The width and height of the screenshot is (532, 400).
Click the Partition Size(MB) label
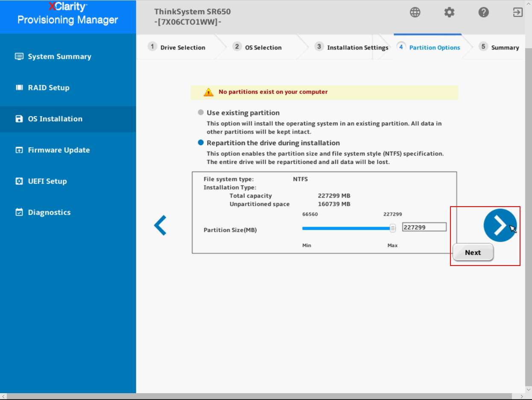tap(230, 230)
